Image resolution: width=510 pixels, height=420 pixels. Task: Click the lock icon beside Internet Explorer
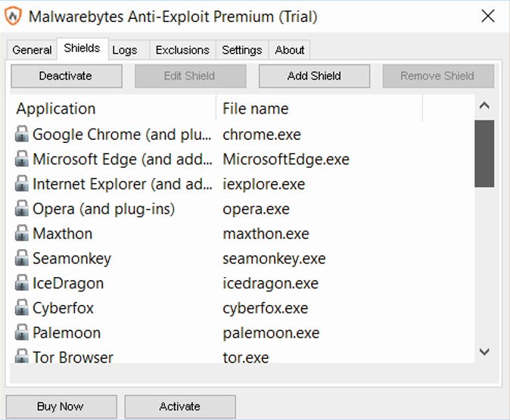click(x=22, y=184)
